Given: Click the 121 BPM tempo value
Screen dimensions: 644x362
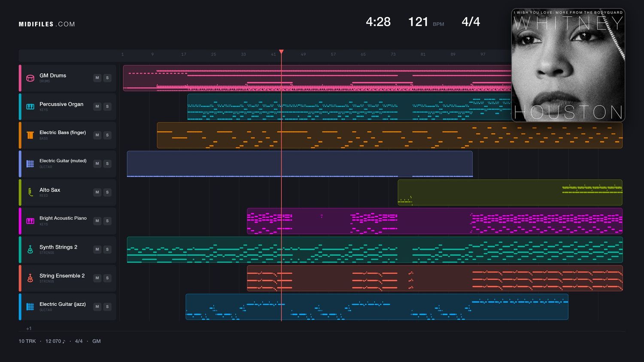Looking at the screenshot, I should click(x=418, y=22).
